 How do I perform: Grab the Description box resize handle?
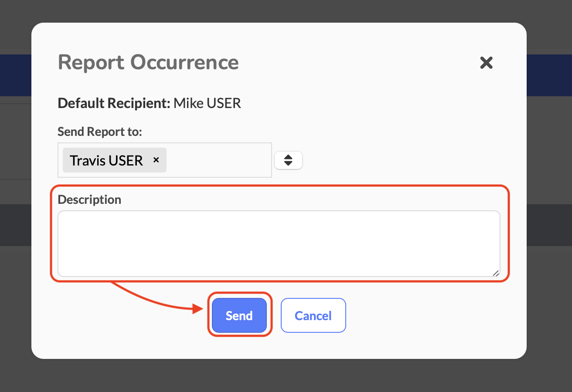(x=496, y=273)
